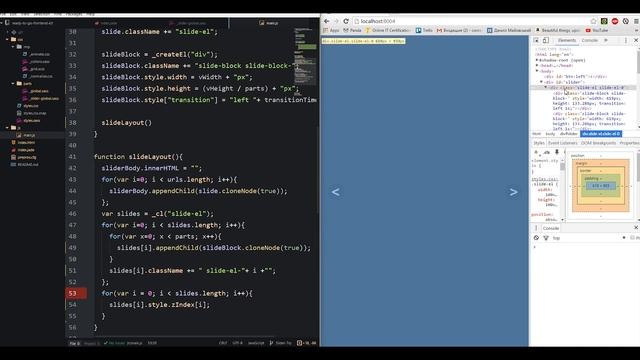Open the Online IT Certification bookmark
The height and width of the screenshot is (360, 640).
click(x=388, y=31)
